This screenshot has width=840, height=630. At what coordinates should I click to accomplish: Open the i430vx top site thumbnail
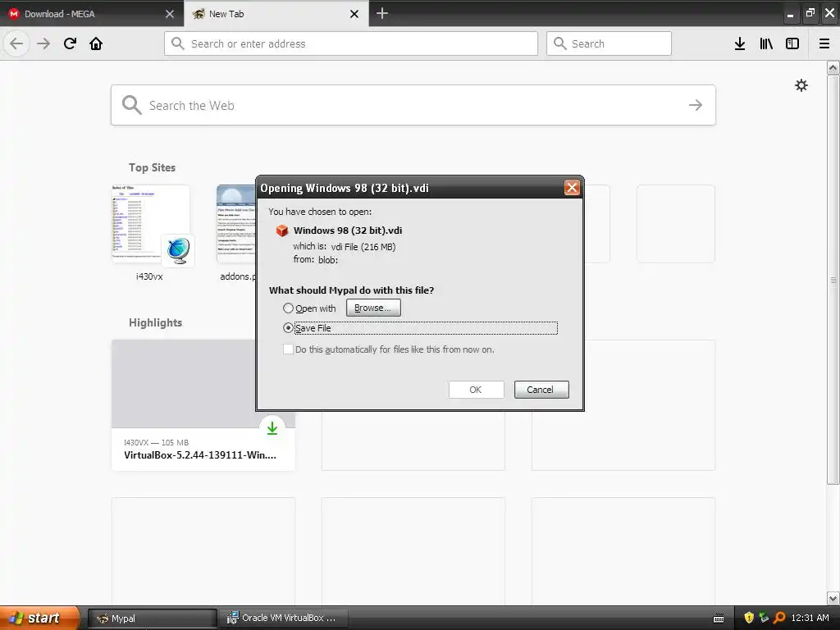[x=151, y=224]
